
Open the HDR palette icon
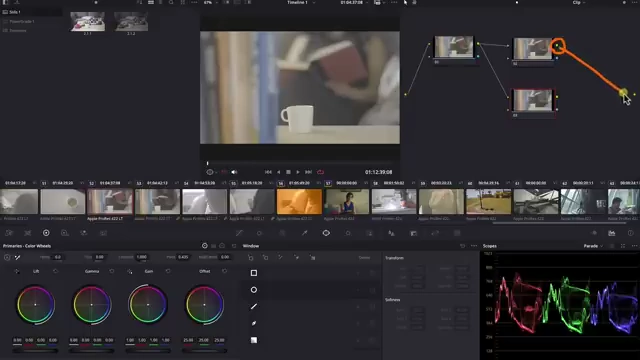point(64,233)
